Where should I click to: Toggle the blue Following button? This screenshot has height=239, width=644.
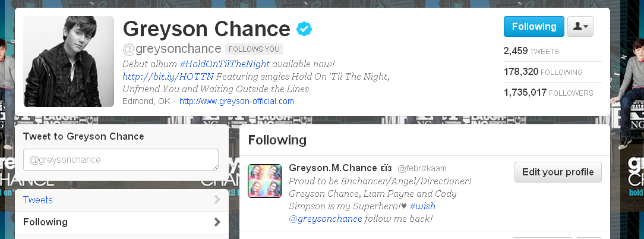534,26
